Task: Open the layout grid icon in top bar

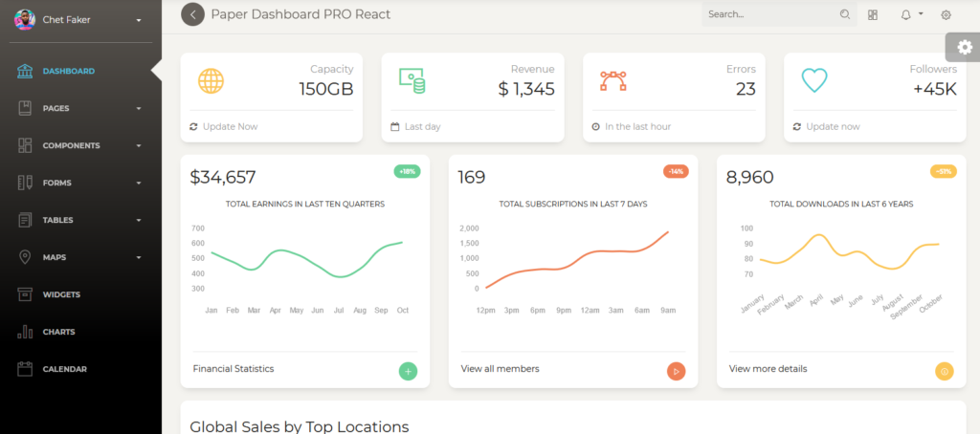Action: click(x=873, y=15)
